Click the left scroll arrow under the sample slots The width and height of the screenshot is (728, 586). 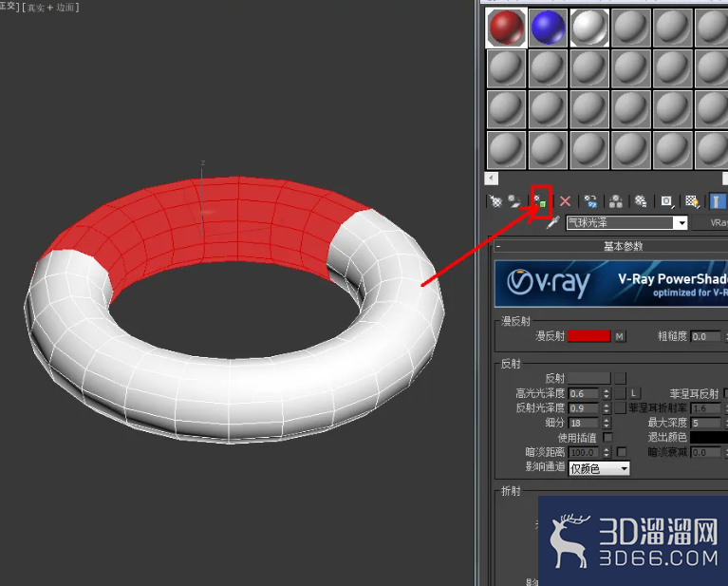coord(492,179)
